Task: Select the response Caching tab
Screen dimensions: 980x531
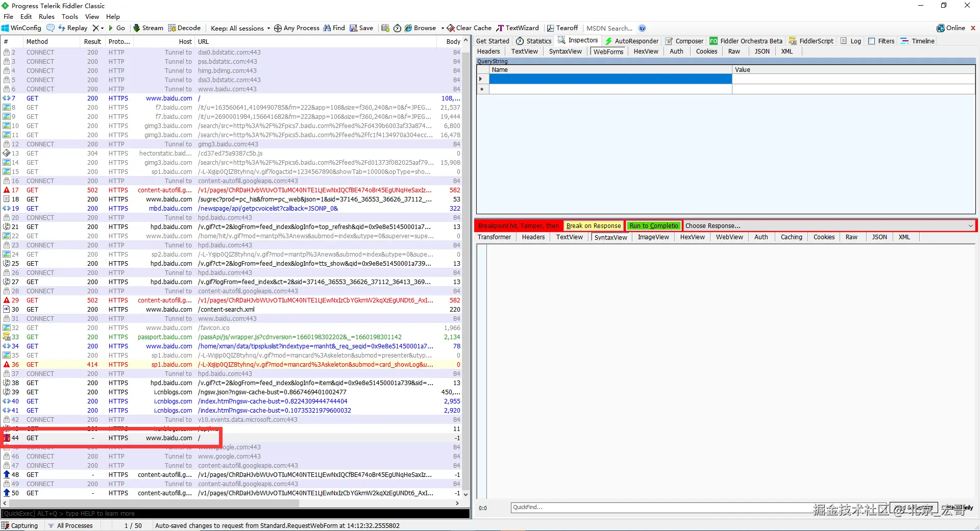Action: [791, 237]
